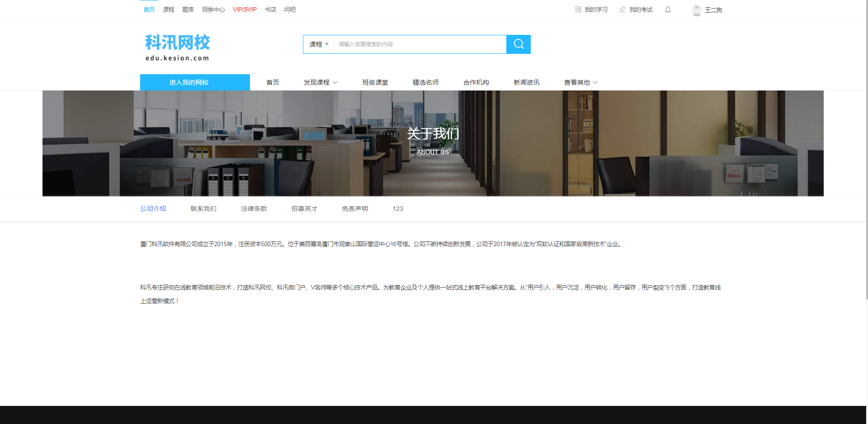Switch to 联系我们 tab
Viewport: 868px width, 424px height.
tap(203, 209)
